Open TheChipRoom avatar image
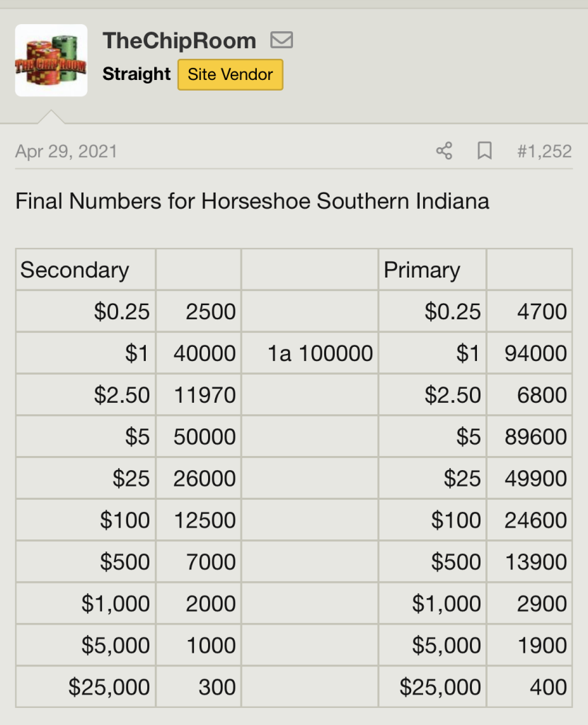The height and width of the screenshot is (725, 588). click(x=51, y=60)
